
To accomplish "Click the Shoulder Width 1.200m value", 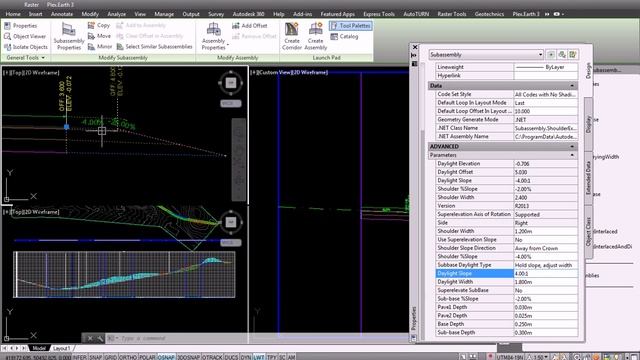I will (x=546, y=231).
